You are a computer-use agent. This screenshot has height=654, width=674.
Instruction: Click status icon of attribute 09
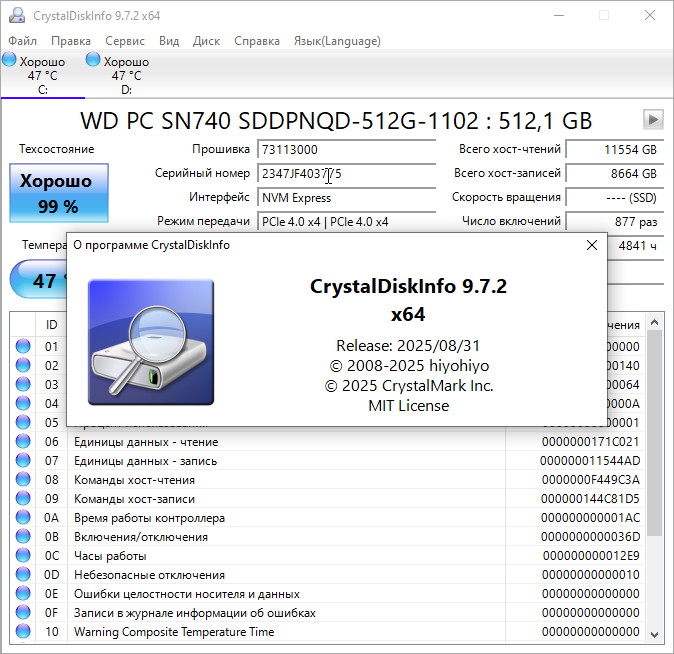(x=23, y=498)
